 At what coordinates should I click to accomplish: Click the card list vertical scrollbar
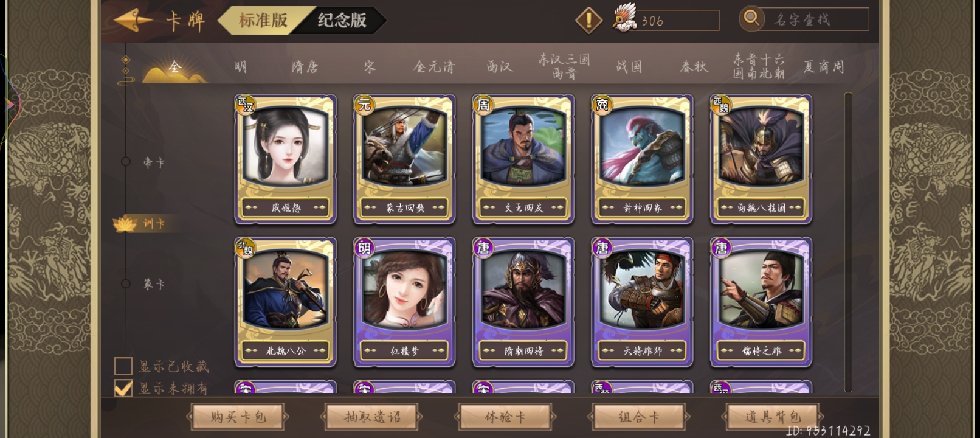848,242
